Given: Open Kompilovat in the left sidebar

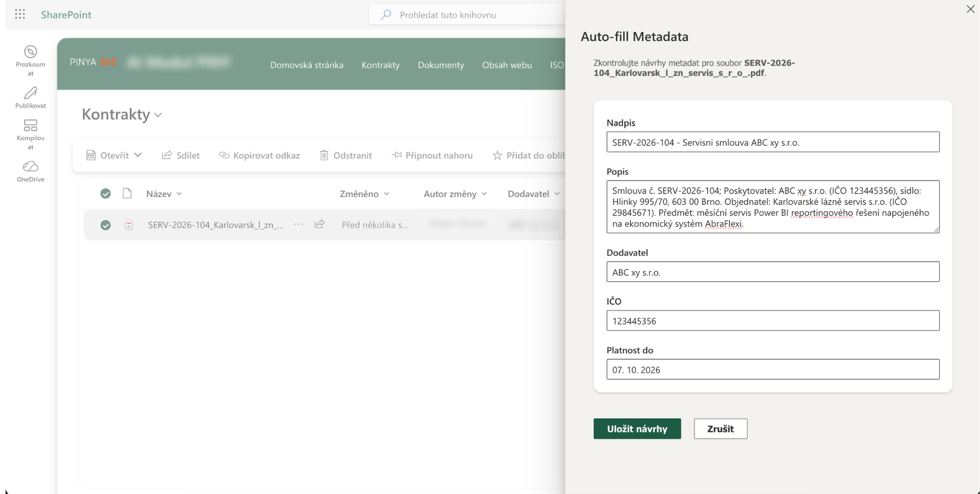Looking at the screenshot, I should [x=31, y=134].
